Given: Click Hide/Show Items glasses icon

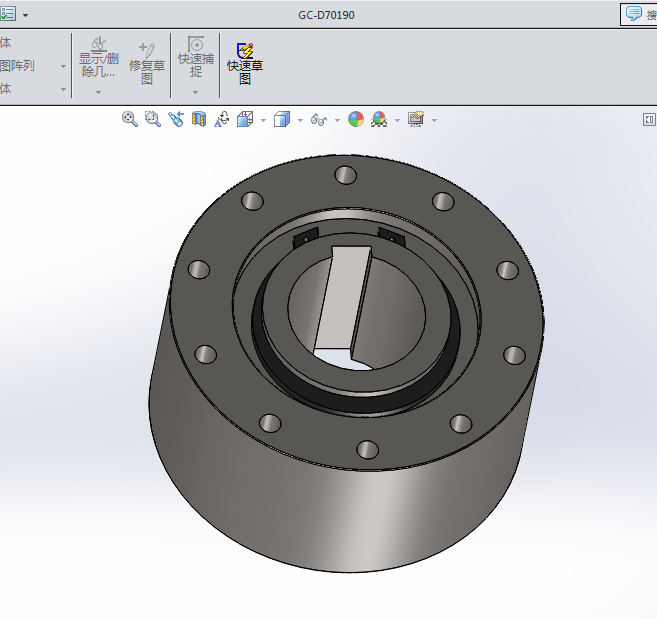Looking at the screenshot, I should click(x=319, y=120).
